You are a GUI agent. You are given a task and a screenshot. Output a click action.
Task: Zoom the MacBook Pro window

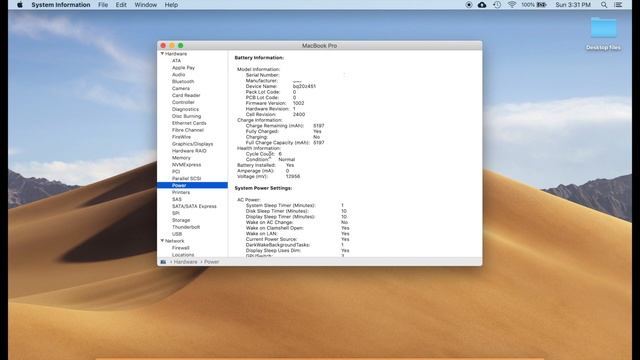180,46
